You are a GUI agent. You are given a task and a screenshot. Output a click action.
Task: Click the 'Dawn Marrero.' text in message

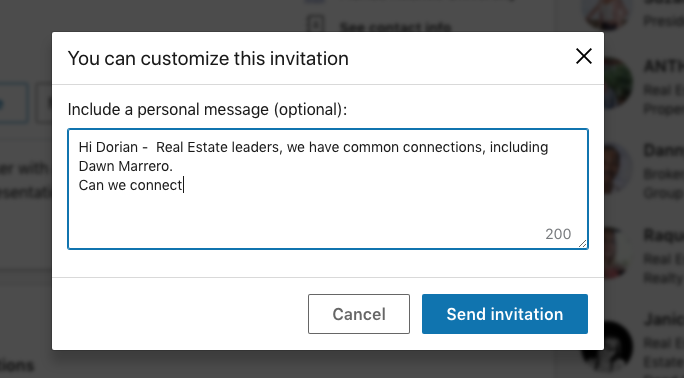[126, 166]
